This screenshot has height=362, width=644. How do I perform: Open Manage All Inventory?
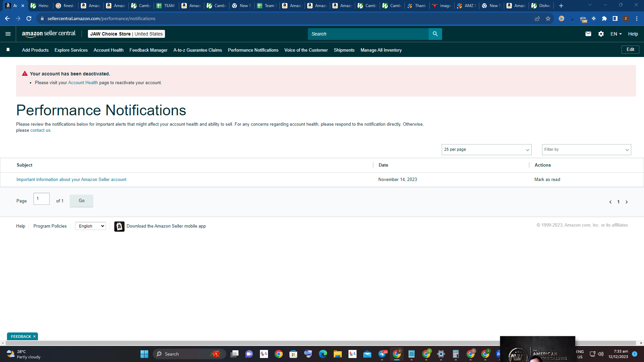[x=381, y=50]
